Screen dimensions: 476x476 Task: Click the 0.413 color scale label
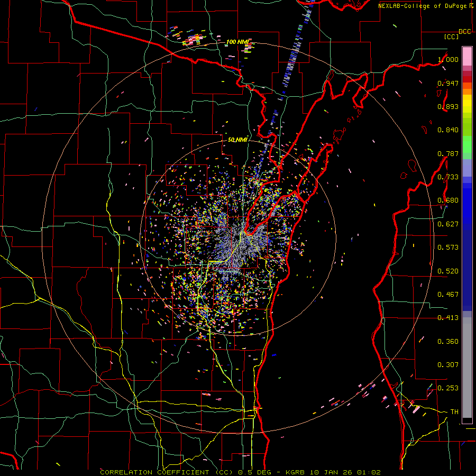(x=448, y=317)
